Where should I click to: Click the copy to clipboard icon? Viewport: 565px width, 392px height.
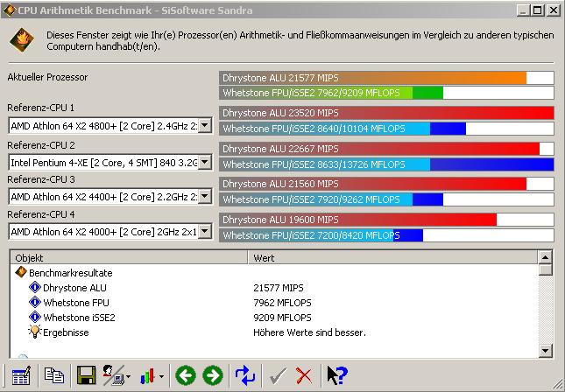click(54, 375)
